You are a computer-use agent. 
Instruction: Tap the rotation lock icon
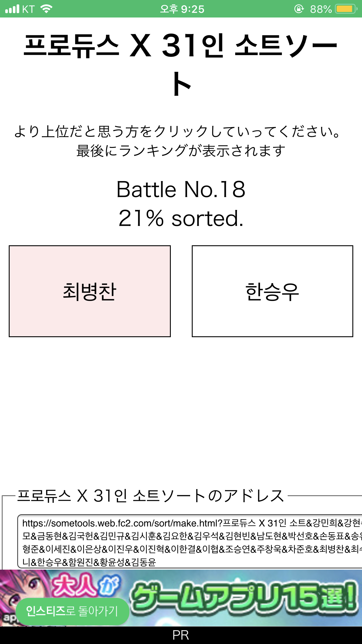tap(299, 9)
